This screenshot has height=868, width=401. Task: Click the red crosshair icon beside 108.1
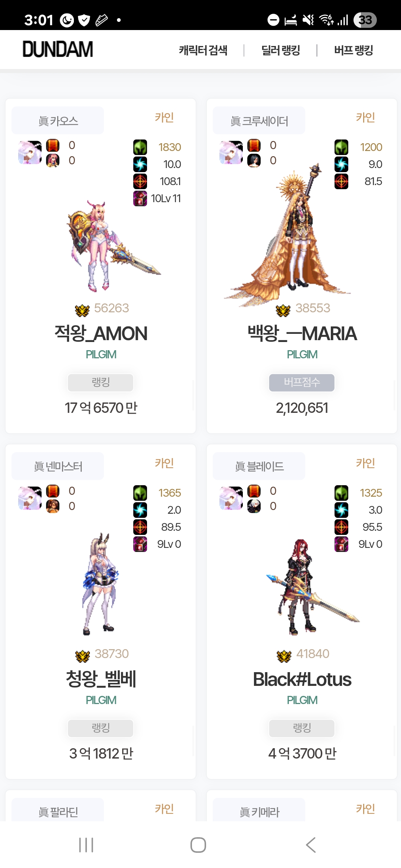coord(140,181)
